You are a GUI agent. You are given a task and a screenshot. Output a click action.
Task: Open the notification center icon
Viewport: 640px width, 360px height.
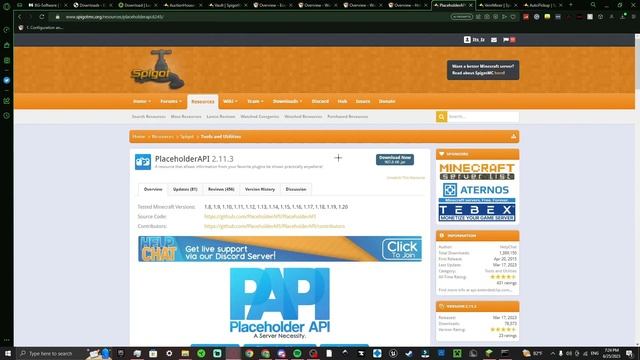click(x=629, y=353)
